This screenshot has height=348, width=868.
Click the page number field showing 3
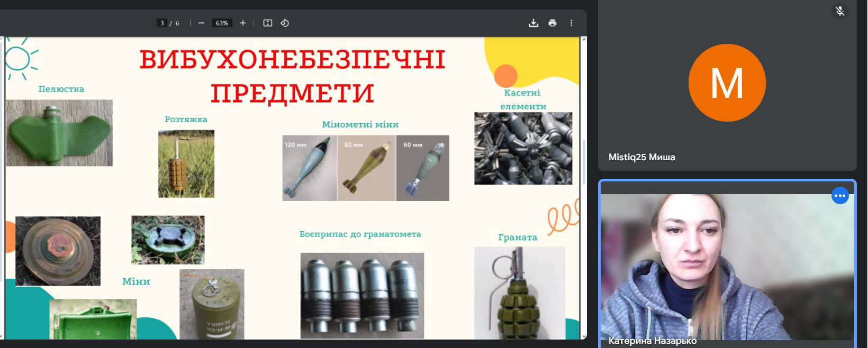pos(162,23)
